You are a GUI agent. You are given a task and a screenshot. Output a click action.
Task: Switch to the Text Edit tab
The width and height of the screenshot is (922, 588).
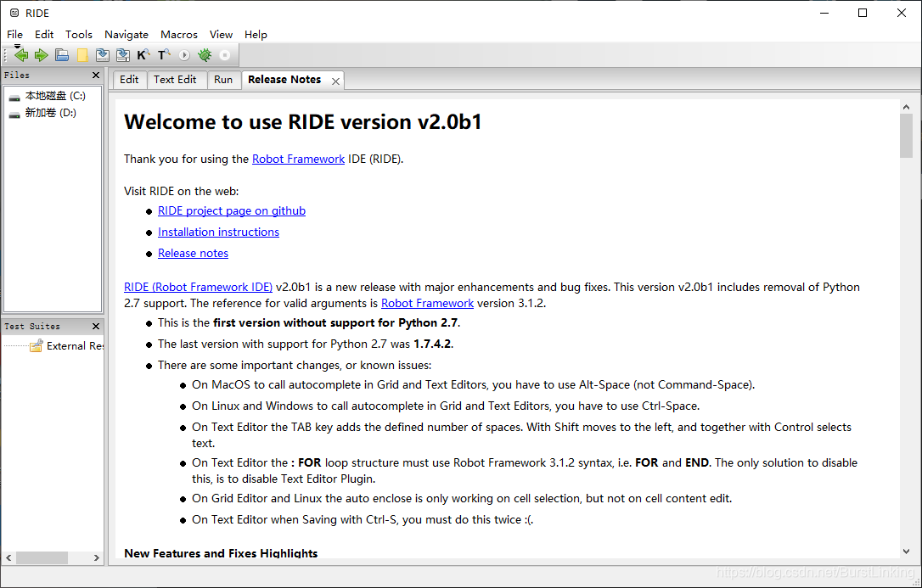[175, 80]
